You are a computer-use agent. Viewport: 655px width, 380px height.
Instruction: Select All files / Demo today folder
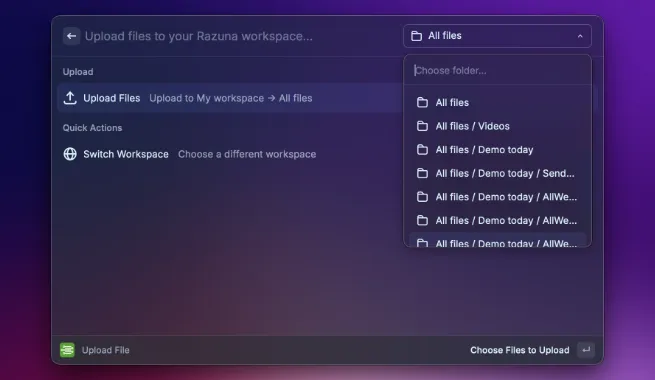coord(497,149)
